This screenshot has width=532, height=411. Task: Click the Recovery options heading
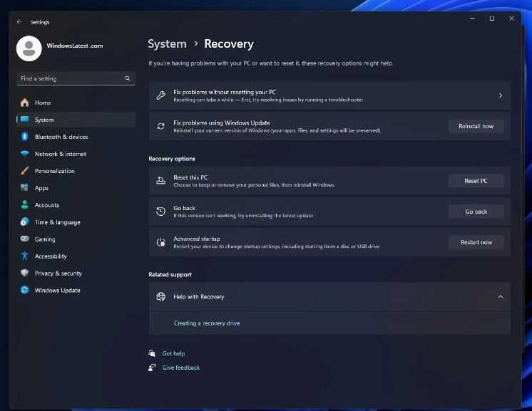(172, 159)
